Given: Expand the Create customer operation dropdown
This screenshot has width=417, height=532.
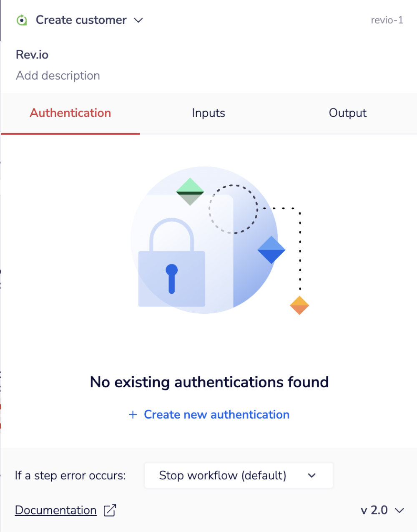Looking at the screenshot, I should (139, 20).
